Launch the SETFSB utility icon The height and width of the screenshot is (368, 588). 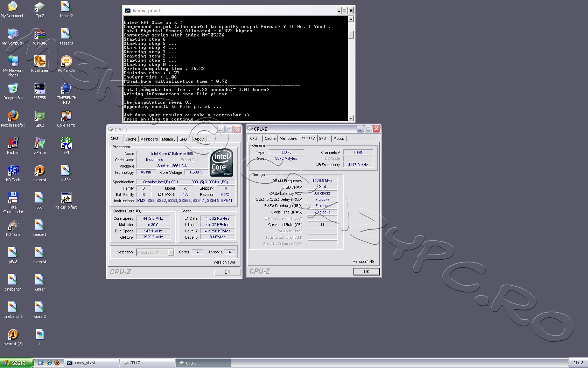coord(40,91)
